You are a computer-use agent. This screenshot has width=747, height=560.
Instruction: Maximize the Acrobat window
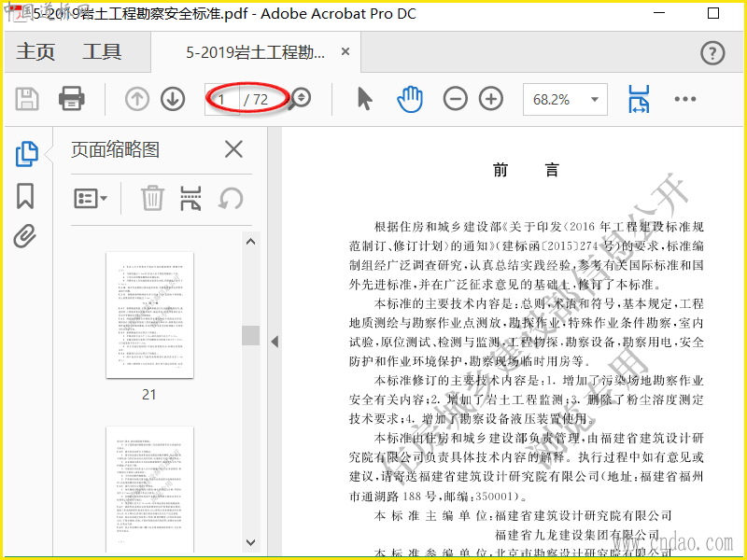[713, 13]
